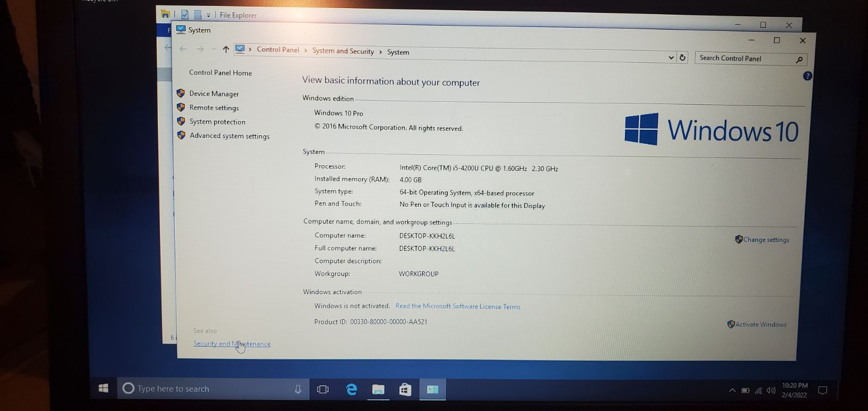Open the help question mark icon
868x411 pixels.
[807, 76]
